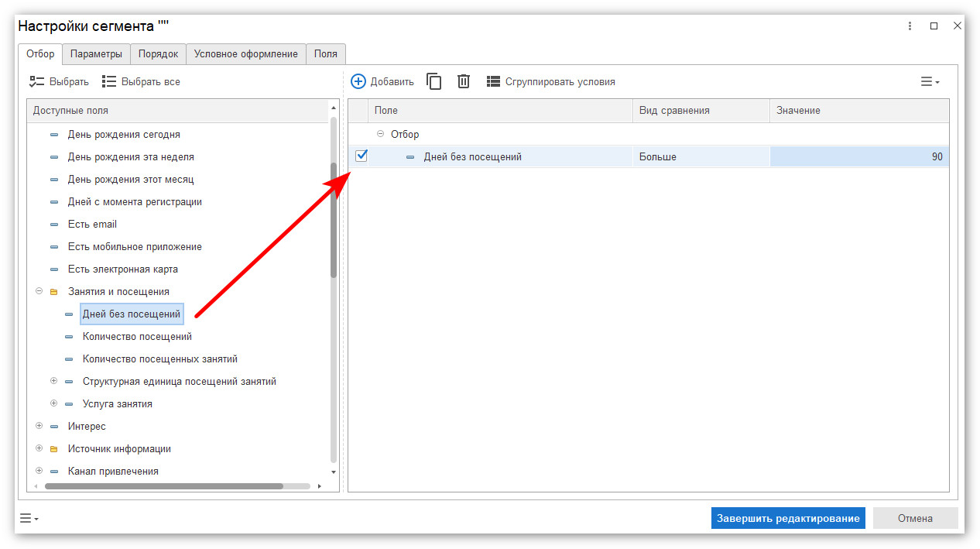980x549 pixels.
Task: Click the copy condition icon
Action: tap(434, 81)
